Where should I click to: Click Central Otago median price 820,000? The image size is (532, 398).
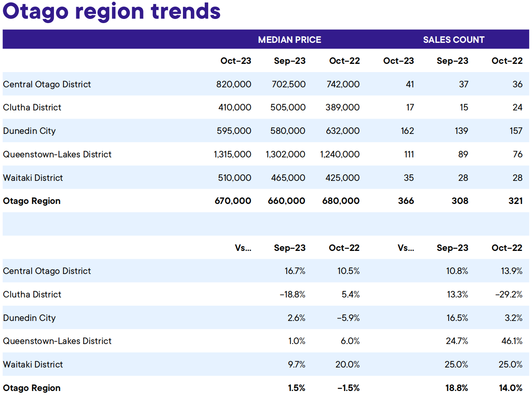pyautogui.click(x=234, y=84)
